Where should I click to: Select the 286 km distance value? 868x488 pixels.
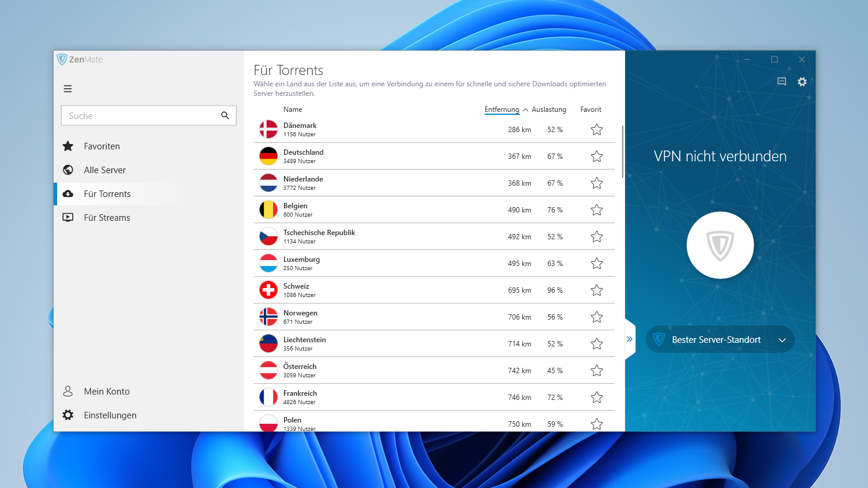pos(519,130)
